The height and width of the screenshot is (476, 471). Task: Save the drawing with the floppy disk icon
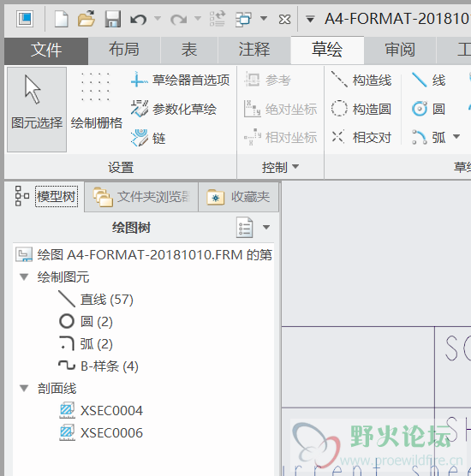tap(113, 19)
